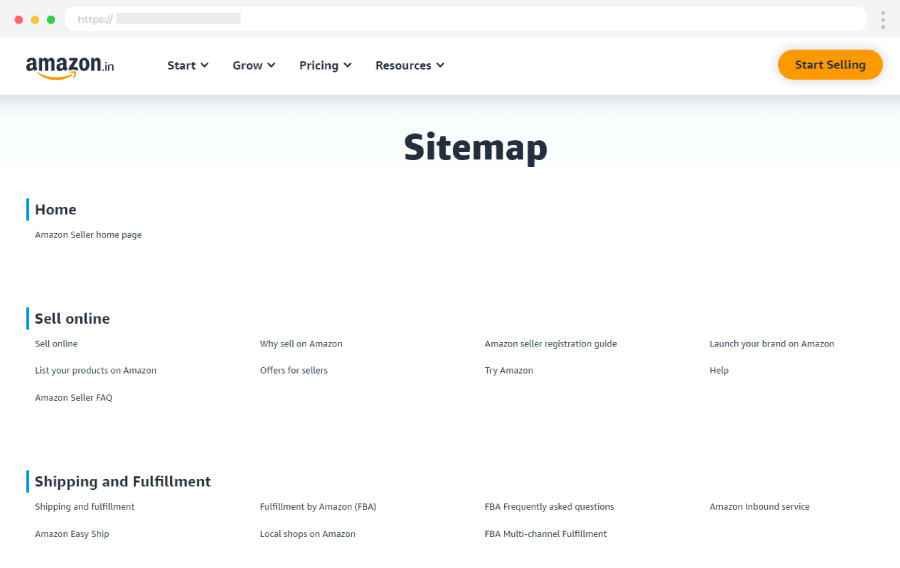Expand the Start dropdown menu
The height and width of the screenshot is (568, 900).
click(187, 66)
